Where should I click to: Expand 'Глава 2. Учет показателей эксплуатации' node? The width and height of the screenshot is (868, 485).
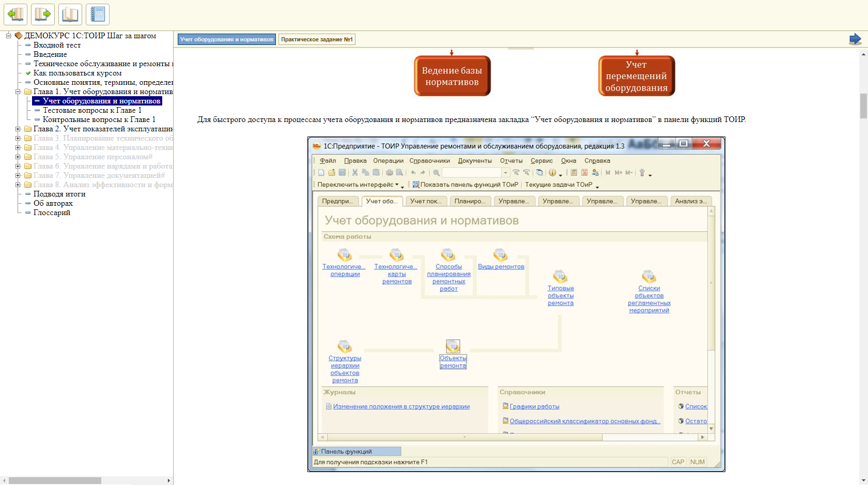point(18,129)
